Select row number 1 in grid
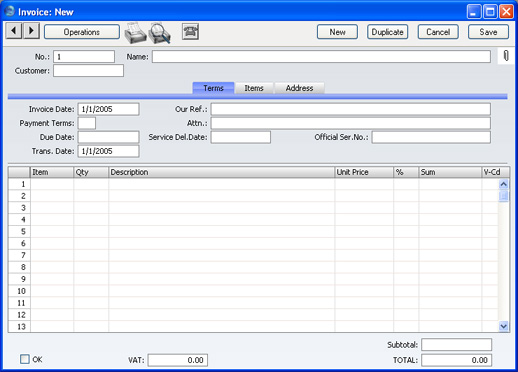This screenshot has height=372, width=518. click(19, 184)
